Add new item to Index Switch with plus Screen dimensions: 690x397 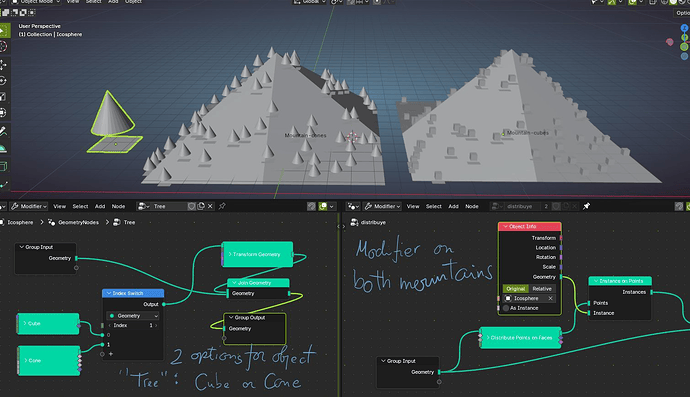[x=110, y=354]
